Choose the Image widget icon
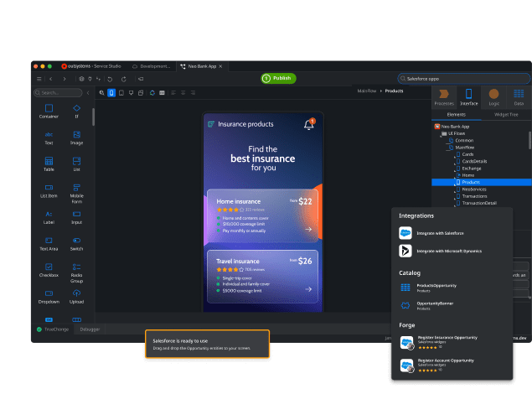This screenshot has height=420, width=532. coord(76,134)
